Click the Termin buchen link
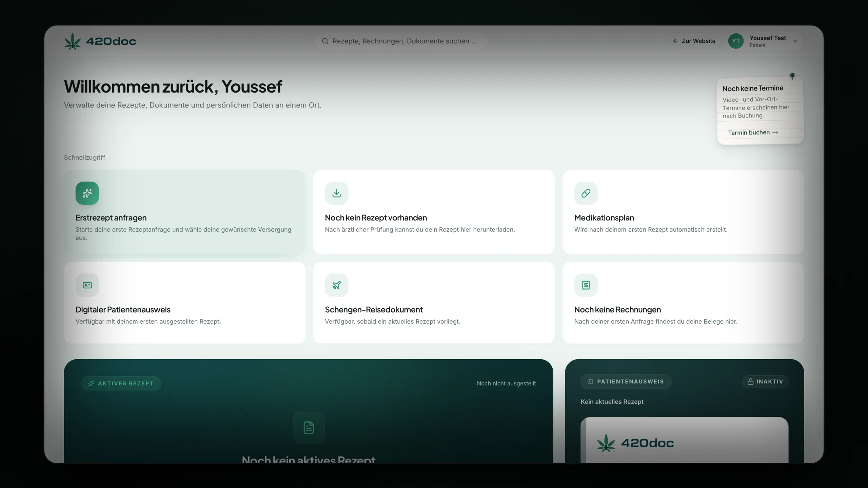 753,133
